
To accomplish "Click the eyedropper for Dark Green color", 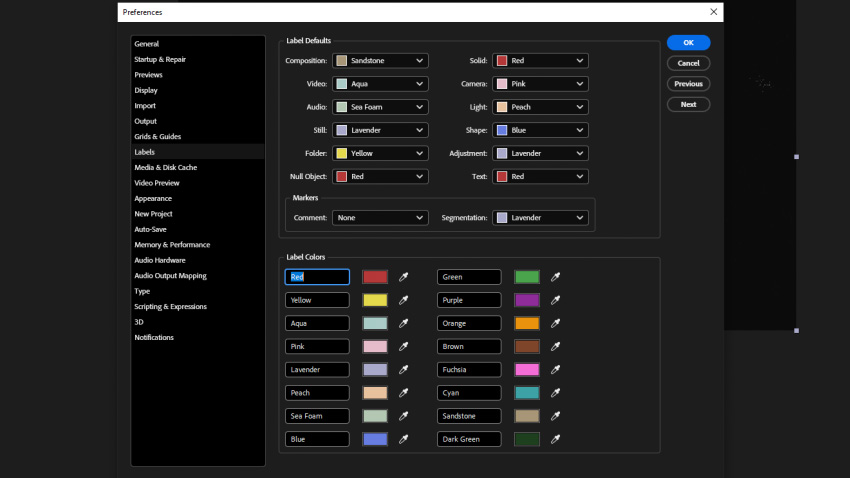I will [x=556, y=439].
